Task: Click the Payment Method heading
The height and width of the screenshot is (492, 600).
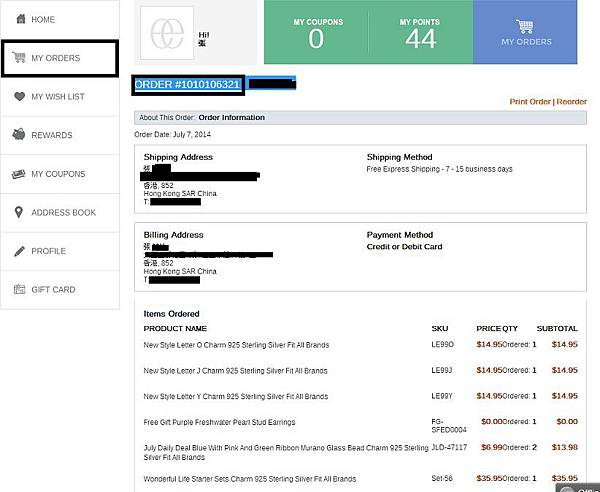Action: (399, 235)
